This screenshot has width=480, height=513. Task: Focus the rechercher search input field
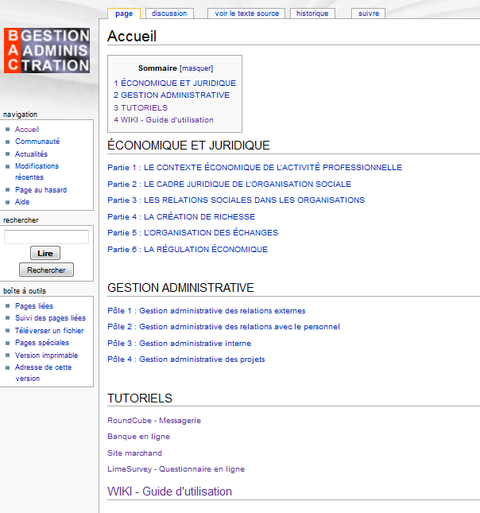tap(46, 237)
